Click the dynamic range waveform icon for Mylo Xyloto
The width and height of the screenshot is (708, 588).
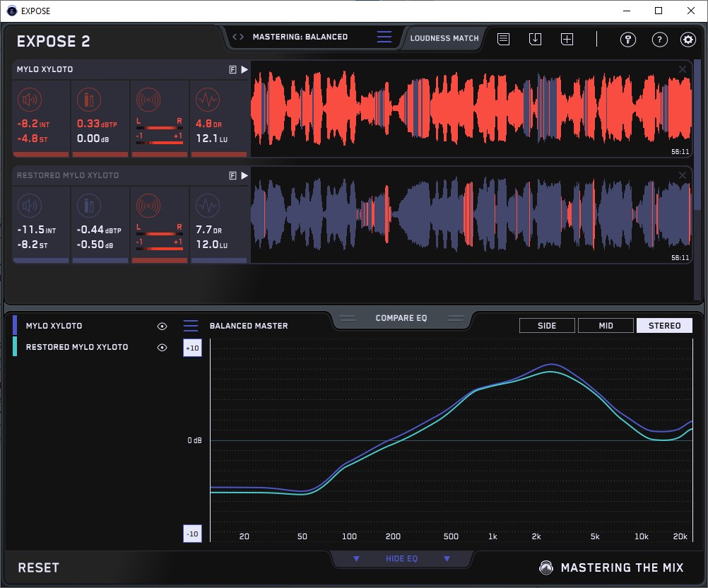207,100
